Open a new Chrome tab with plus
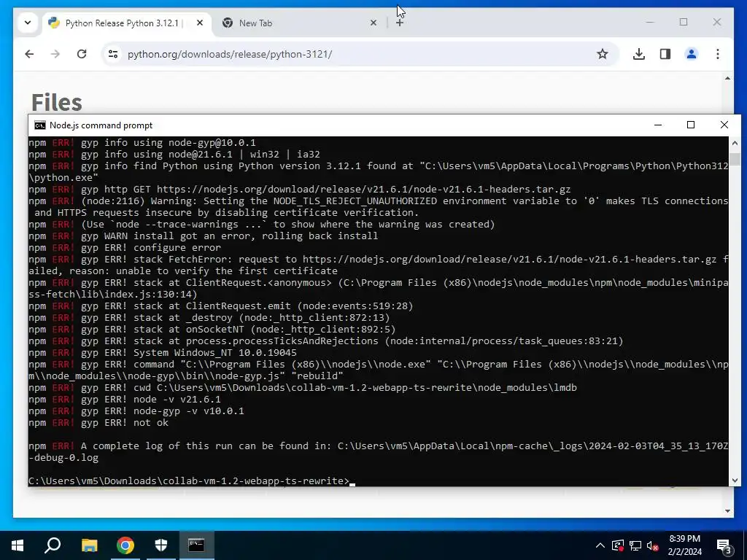Image resolution: width=747 pixels, height=560 pixels. [x=400, y=23]
